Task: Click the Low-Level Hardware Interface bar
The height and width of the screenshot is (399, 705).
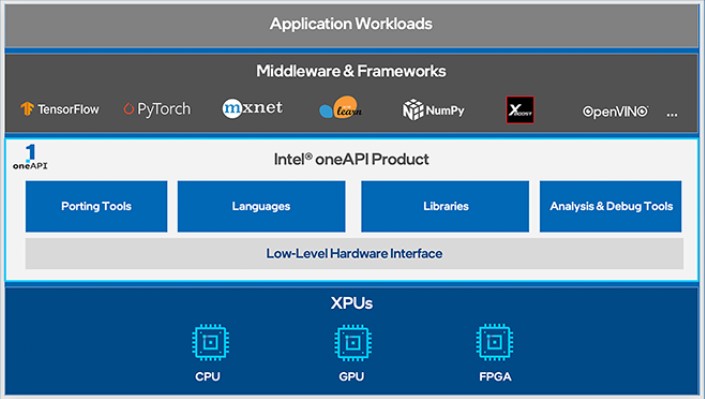Action: 354,254
